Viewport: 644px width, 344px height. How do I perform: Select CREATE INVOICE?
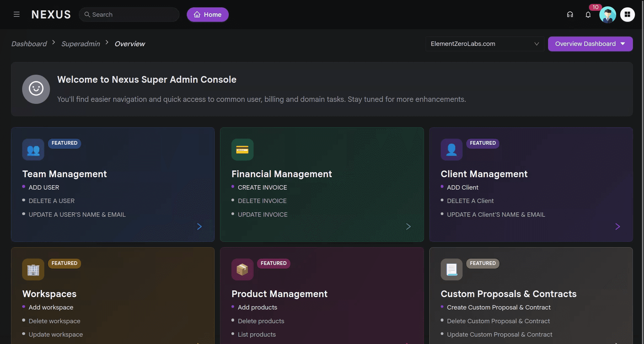click(x=262, y=187)
